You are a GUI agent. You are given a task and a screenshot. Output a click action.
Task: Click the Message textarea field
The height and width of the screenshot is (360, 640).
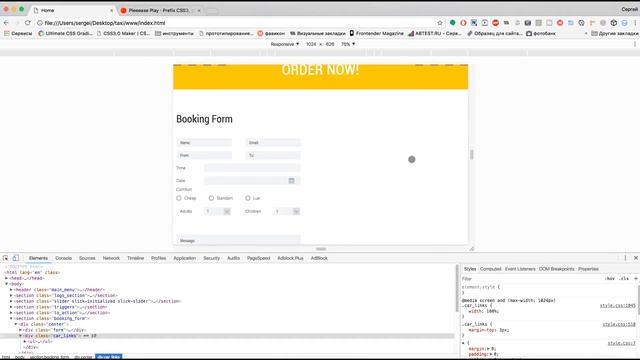tap(238, 240)
